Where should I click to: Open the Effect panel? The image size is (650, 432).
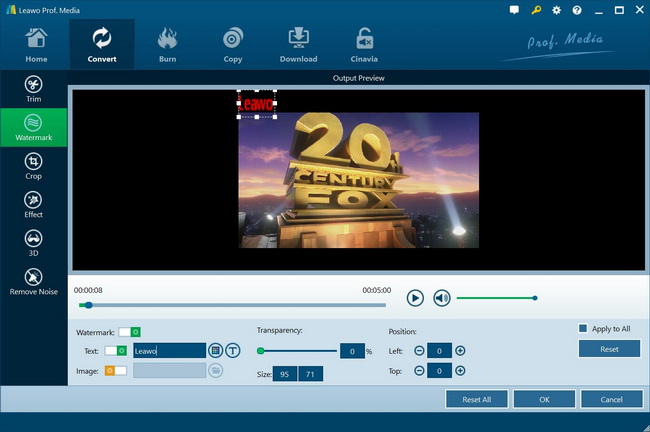pos(34,205)
